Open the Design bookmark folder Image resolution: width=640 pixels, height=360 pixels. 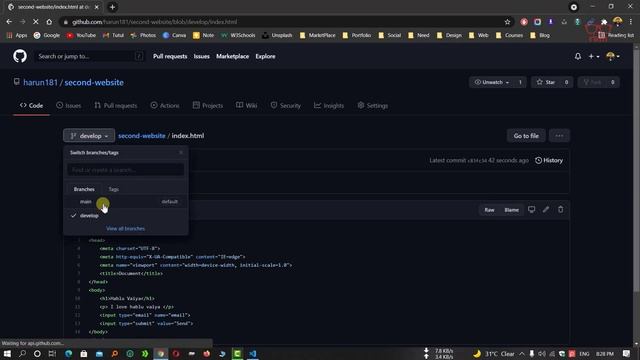coord(449,36)
